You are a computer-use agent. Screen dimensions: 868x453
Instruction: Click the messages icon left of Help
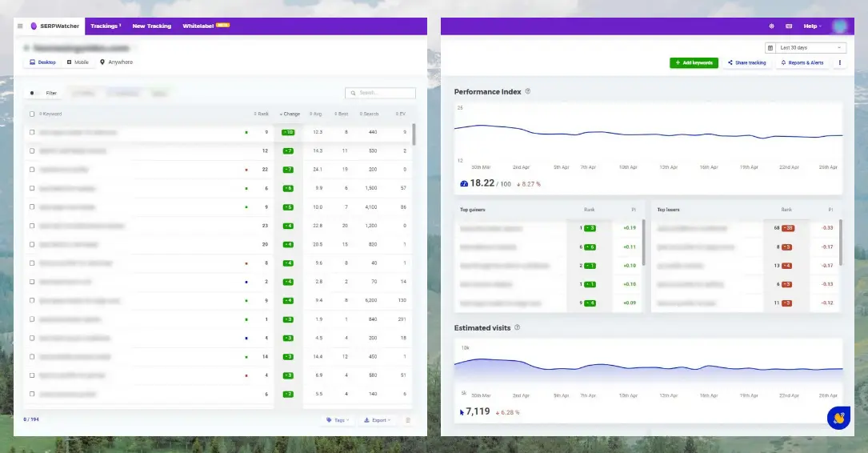789,26
